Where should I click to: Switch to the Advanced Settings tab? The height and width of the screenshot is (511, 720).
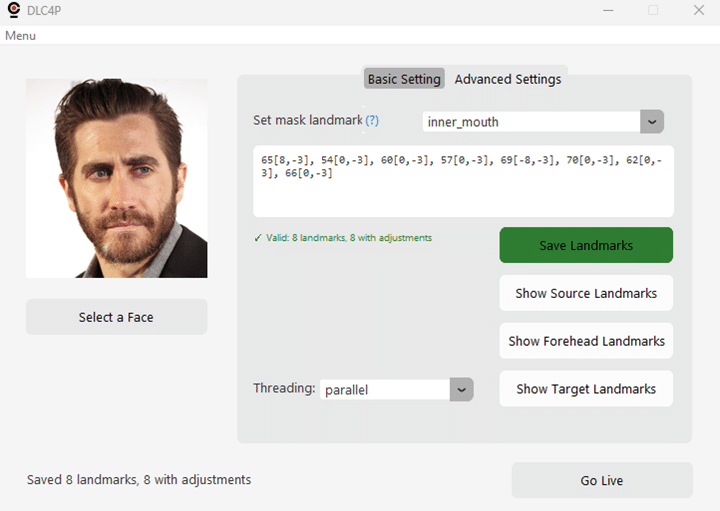(508, 79)
